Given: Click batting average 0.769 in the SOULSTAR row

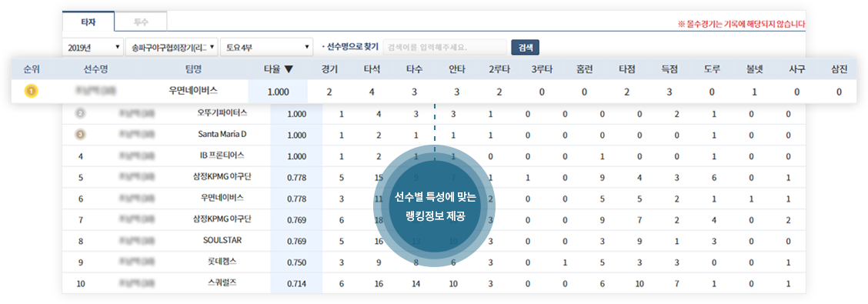Looking at the screenshot, I should click(x=296, y=242).
